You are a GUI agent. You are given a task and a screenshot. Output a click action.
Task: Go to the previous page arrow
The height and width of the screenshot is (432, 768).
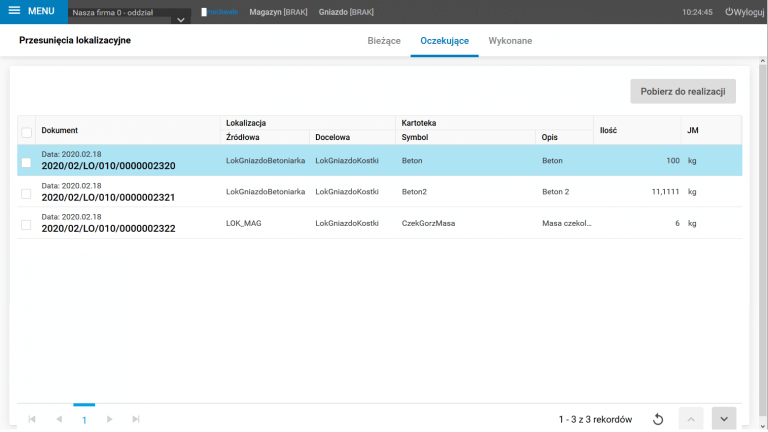(58, 419)
